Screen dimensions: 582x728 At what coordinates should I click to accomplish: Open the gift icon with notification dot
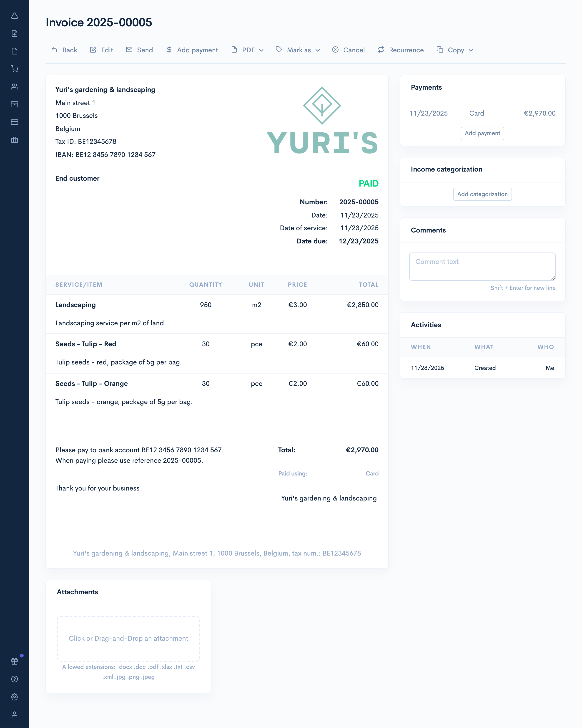[15, 661]
